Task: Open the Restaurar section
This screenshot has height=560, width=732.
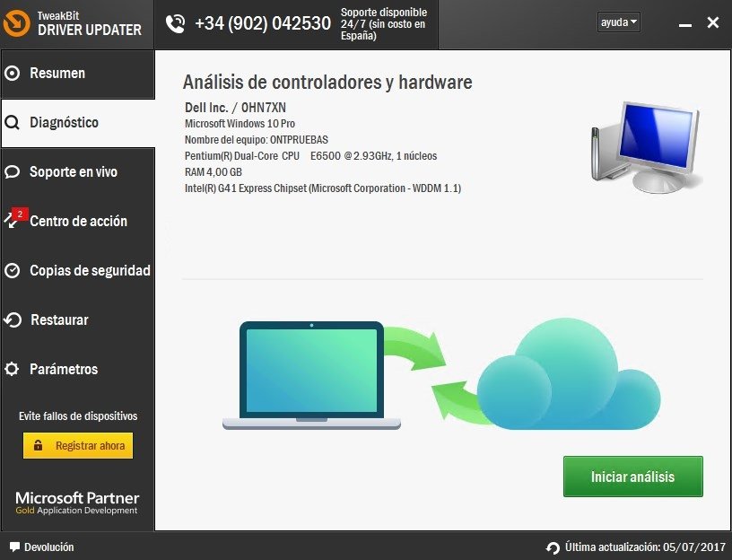Action: tap(77, 319)
